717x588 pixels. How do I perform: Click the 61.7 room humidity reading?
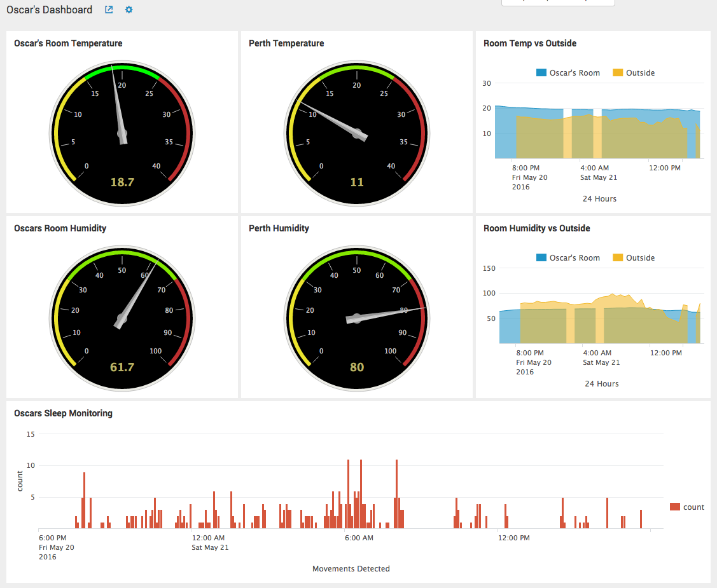[122, 367]
